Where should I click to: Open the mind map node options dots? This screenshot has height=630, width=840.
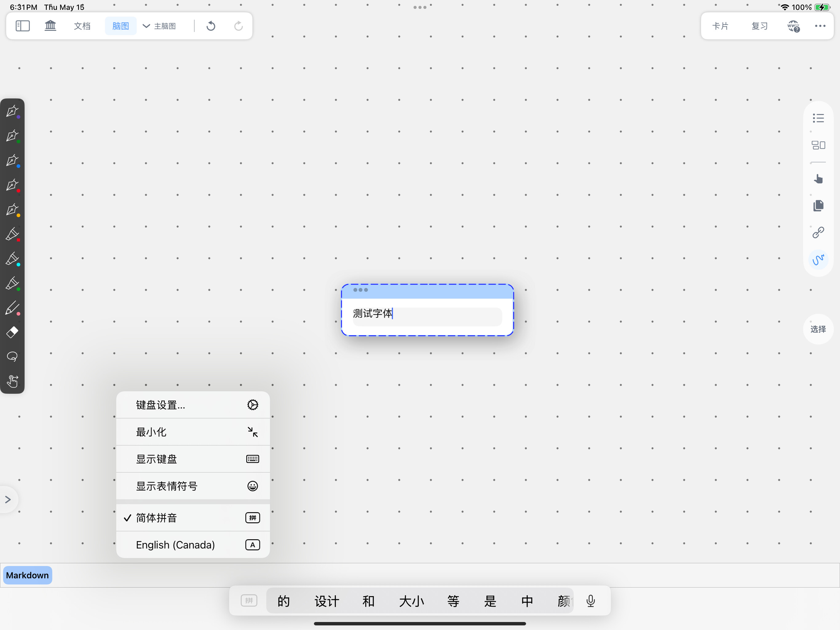click(360, 290)
